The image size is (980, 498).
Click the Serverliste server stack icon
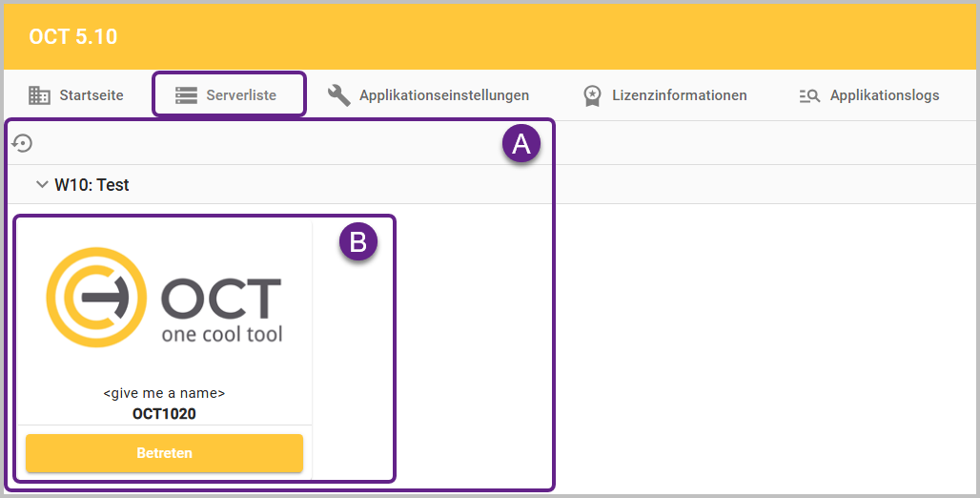click(186, 95)
